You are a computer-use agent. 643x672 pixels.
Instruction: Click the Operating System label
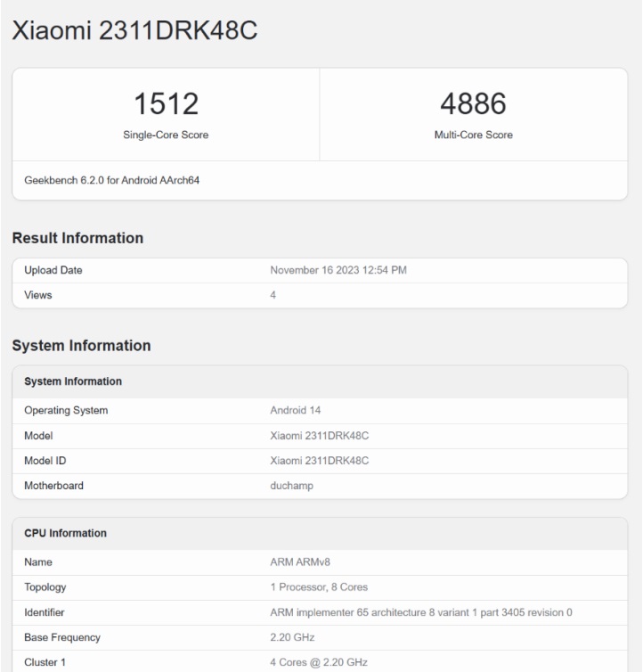[x=66, y=411]
